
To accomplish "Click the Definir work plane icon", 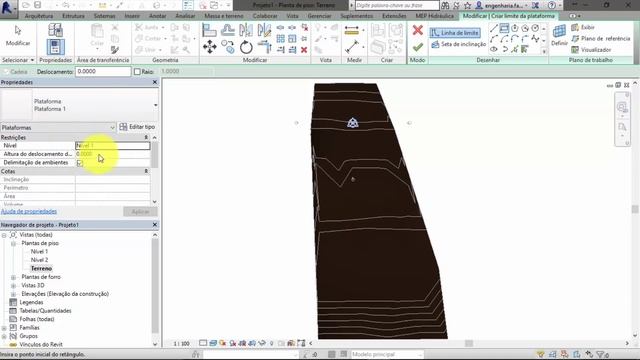I will click(x=559, y=35).
